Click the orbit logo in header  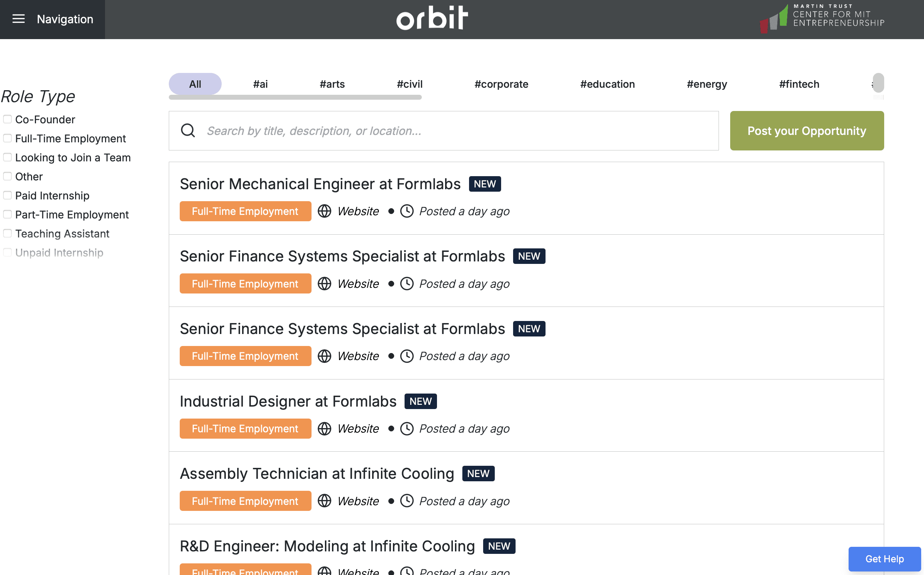click(x=432, y=18)
